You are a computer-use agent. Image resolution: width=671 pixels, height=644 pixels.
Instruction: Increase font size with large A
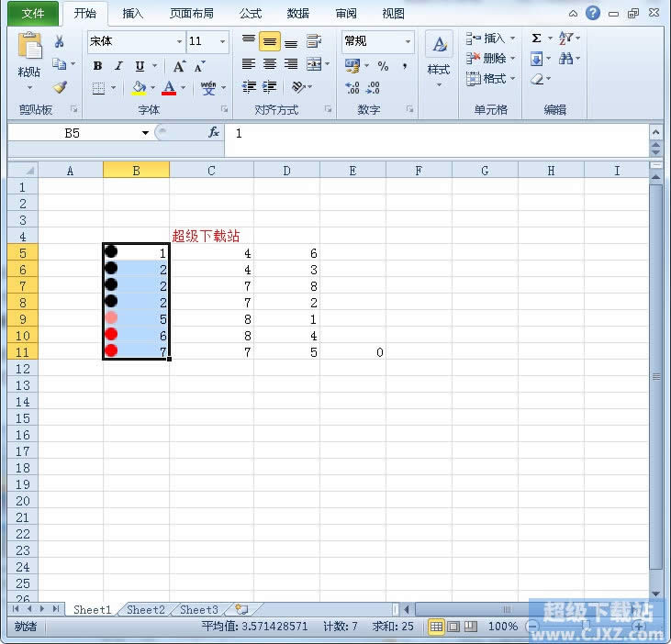click(x=179, y=66)
